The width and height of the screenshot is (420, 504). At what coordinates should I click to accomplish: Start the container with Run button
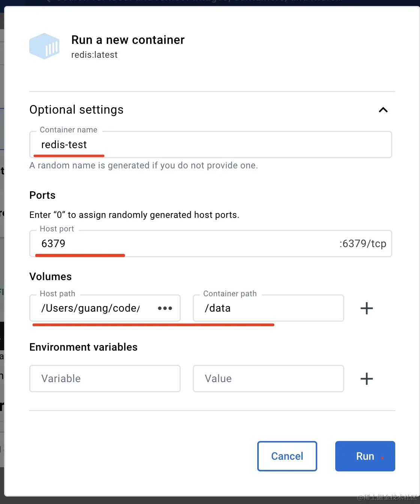point(365,456)
